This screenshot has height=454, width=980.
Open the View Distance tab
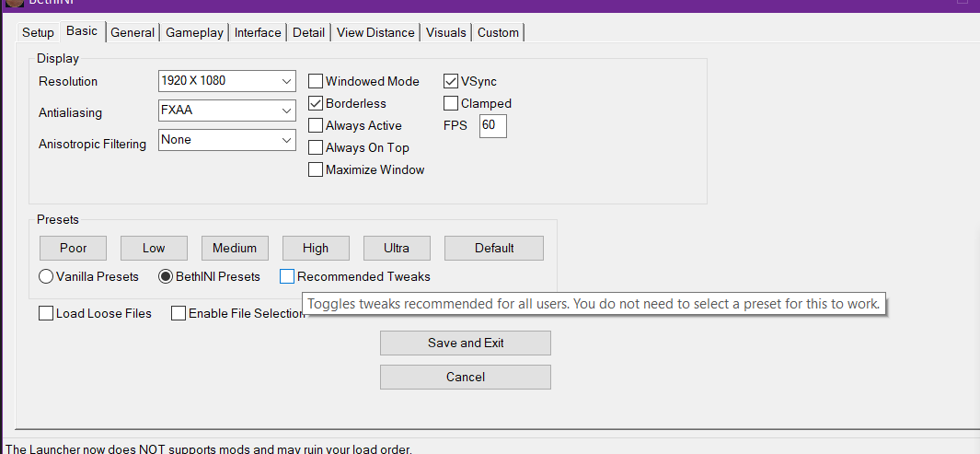click(x=375, y=32)
